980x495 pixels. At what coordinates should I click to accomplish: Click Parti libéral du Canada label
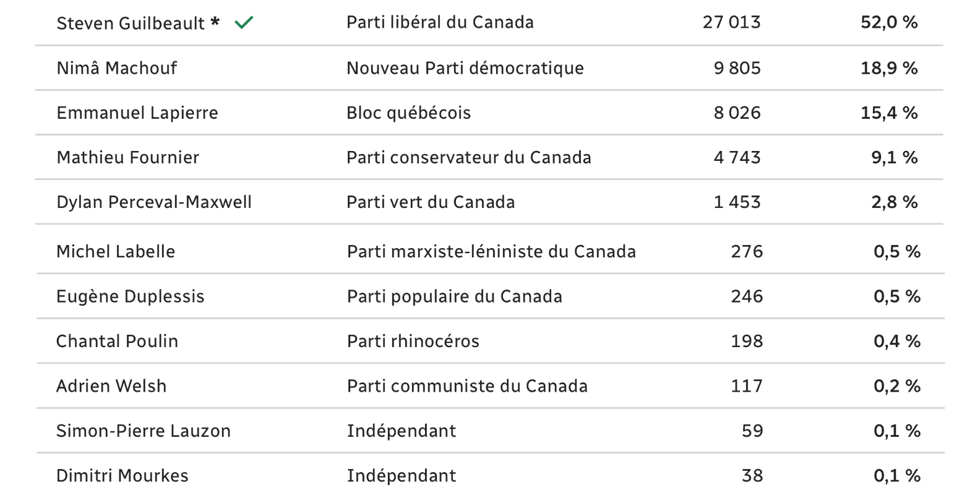440,22
